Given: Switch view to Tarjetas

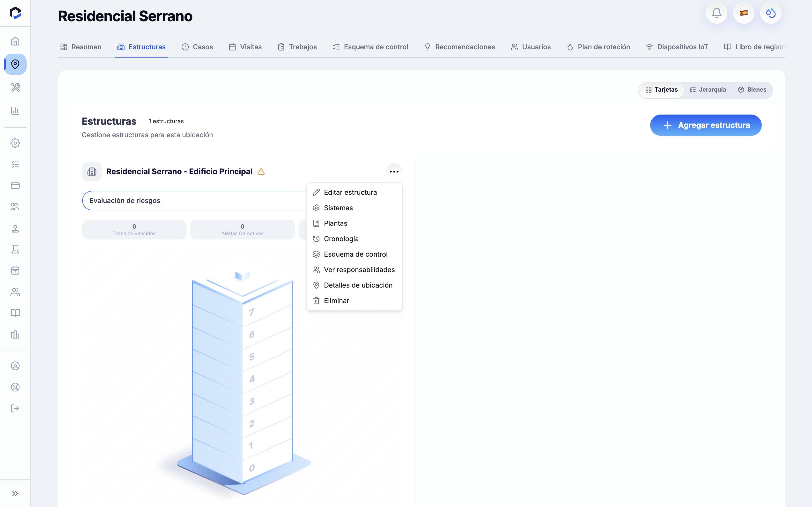Looking at the screenshot, I should click(661, 90).
